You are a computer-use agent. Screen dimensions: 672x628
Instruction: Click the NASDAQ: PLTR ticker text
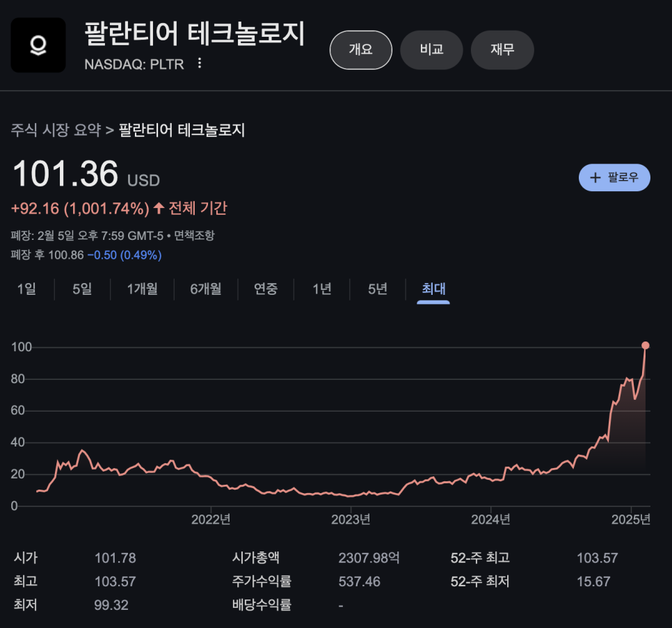(134, 64)
